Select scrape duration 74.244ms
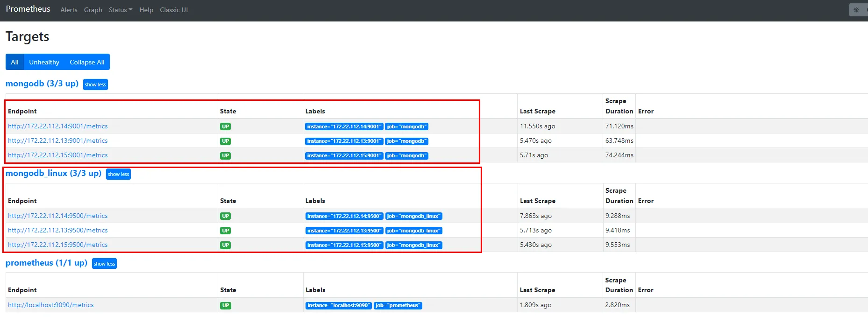 [619, 155]
